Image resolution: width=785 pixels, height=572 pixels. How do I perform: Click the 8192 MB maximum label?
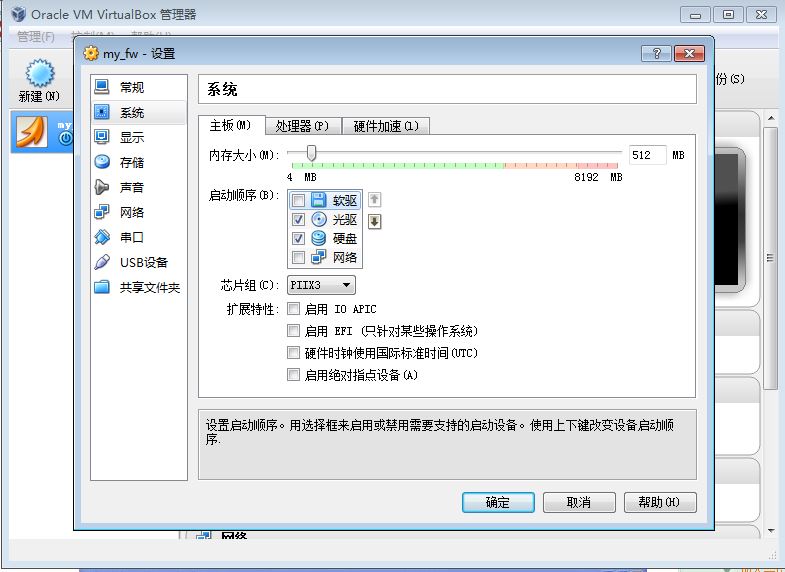[598, 177]
